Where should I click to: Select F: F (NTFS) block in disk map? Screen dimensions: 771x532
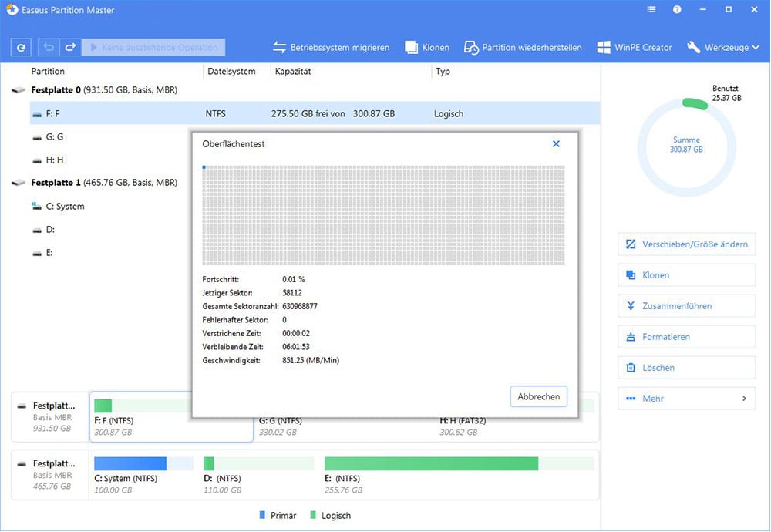click(171, 417)
